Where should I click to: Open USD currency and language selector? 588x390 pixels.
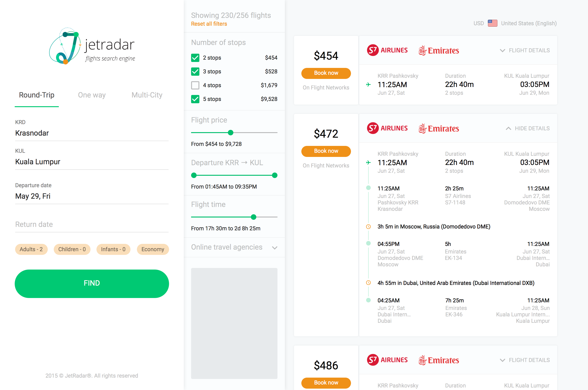515,23
